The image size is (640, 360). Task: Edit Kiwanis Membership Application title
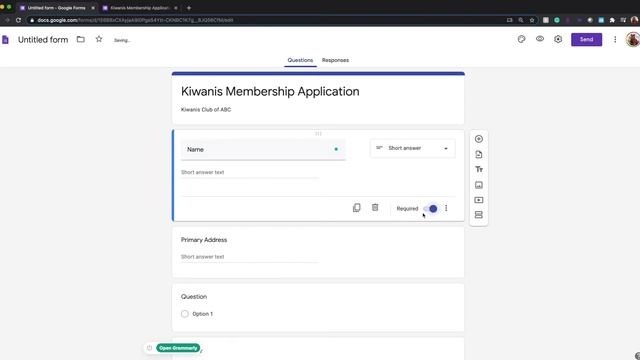(x=270, y=91)
